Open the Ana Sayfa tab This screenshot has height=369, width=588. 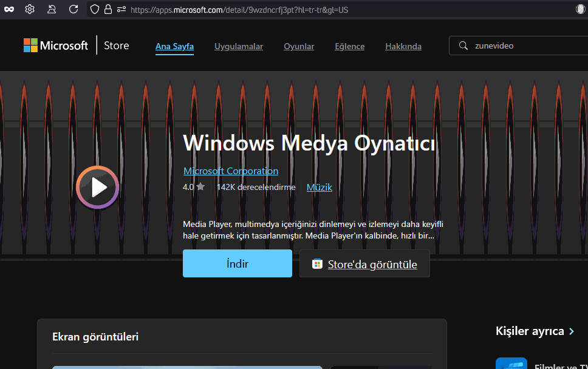coord(174,47)
